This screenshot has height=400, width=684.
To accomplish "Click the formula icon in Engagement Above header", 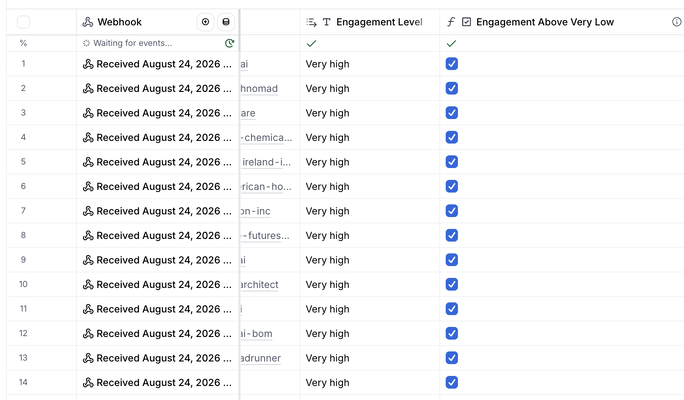I will click(x=451, y=22).
